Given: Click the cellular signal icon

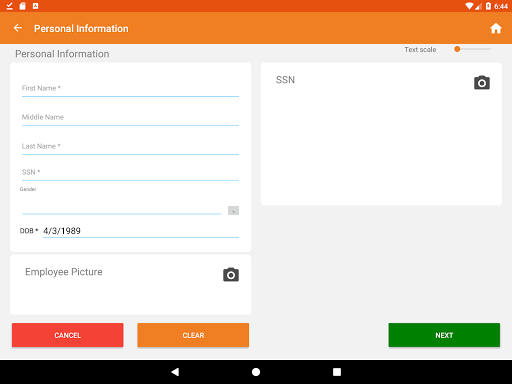Looking at the screenshot, I should point(478,6).
